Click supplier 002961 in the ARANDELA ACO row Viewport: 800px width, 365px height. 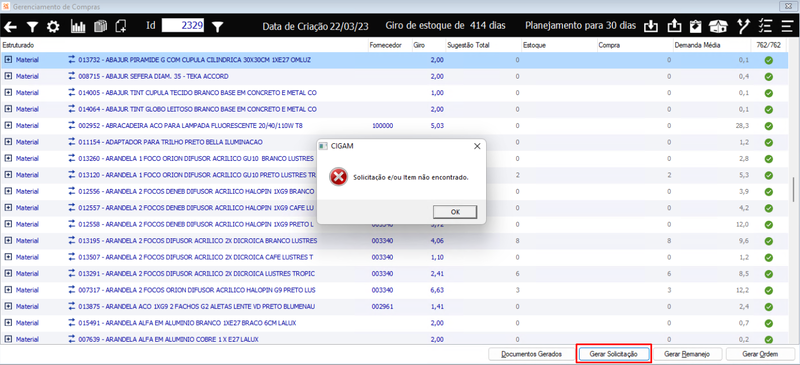point(382,306)
